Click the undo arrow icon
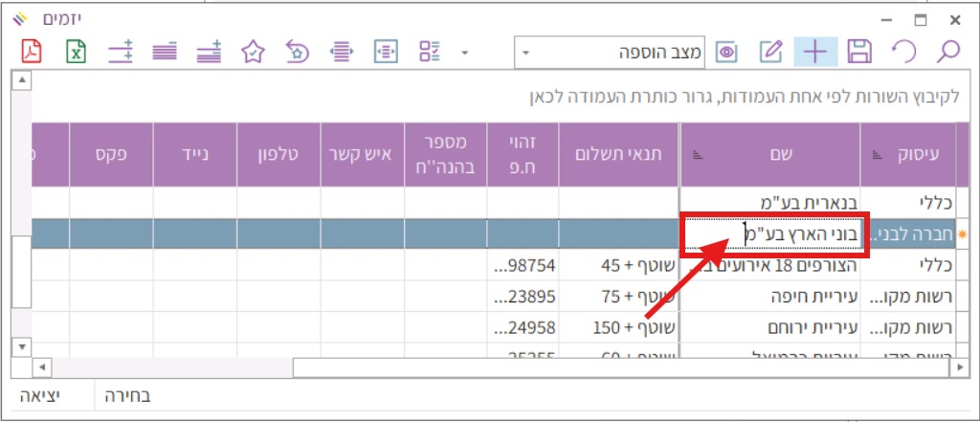 903,53
